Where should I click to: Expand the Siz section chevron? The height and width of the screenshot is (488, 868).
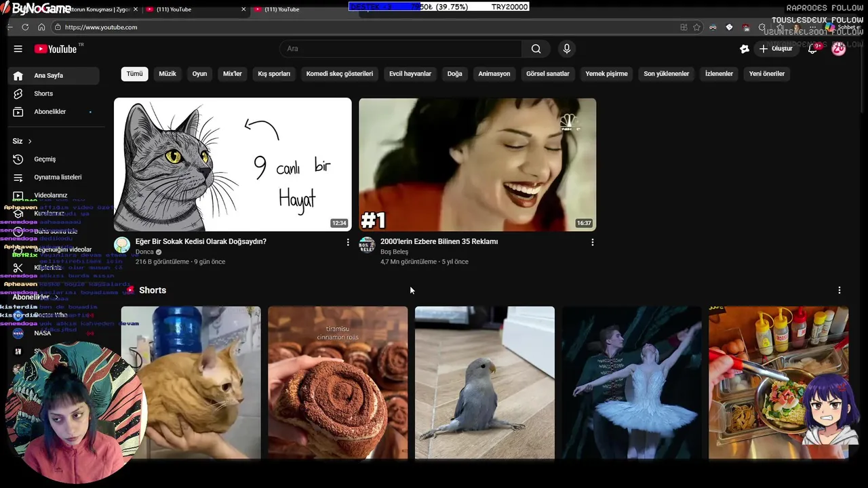pos(30,141)
